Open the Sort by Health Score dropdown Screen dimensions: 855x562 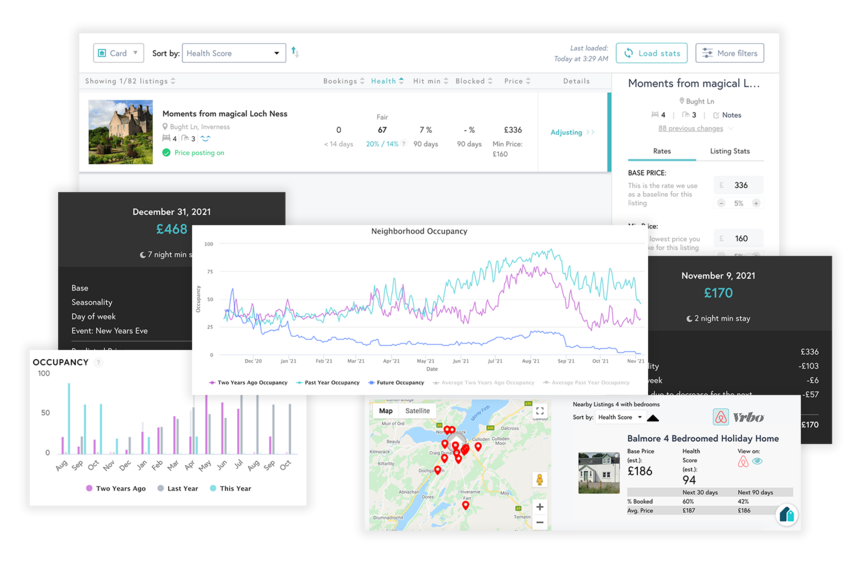click(x=234, y=53)
